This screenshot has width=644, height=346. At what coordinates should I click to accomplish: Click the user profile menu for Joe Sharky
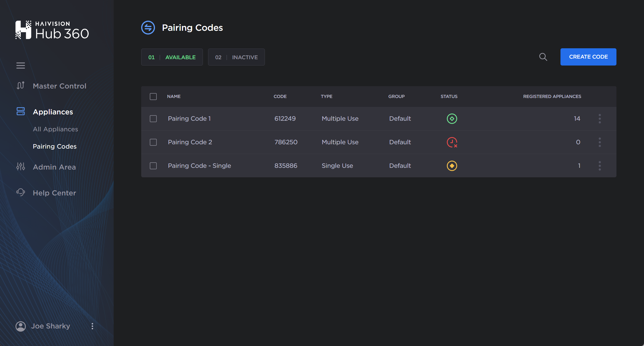click(x=93, y=326)
